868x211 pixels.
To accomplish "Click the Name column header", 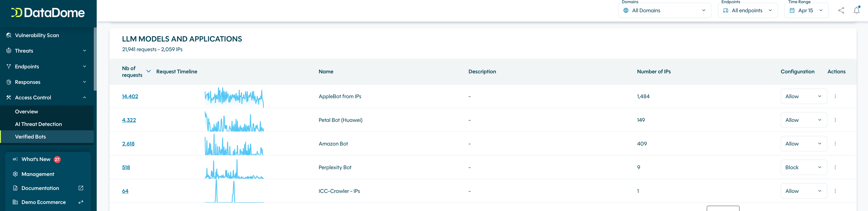I will tap(326, 72).
